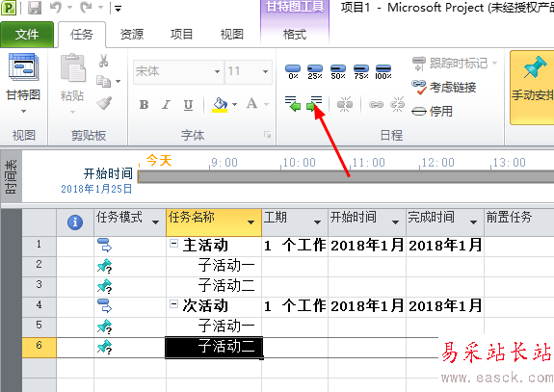The width and height of the screenshot is (554, 392).
Task: Click the 时间表 timeline side label
Action: tap(11, 176)
